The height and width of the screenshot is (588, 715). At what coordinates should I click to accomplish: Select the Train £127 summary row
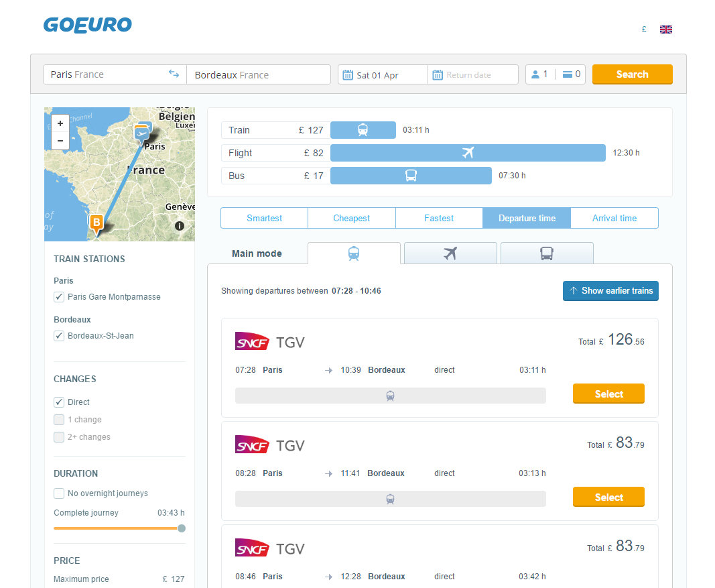click(x=275, y=130)
